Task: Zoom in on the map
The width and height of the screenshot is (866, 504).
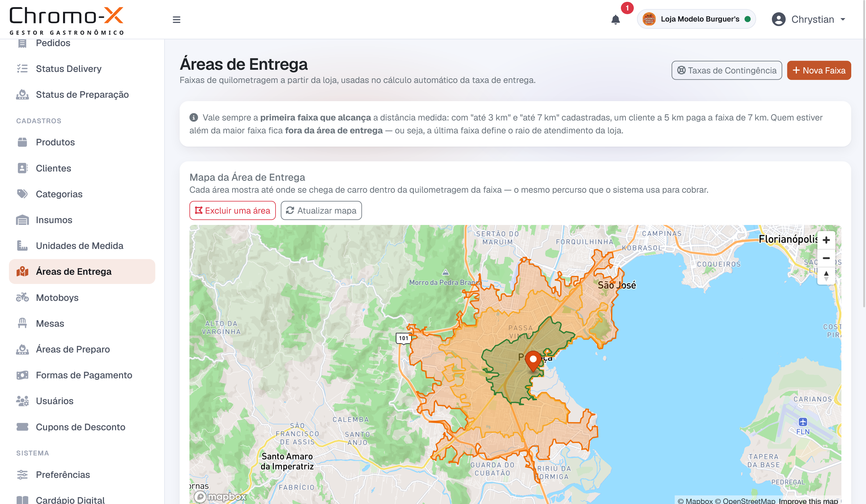Action: (826, 240)
